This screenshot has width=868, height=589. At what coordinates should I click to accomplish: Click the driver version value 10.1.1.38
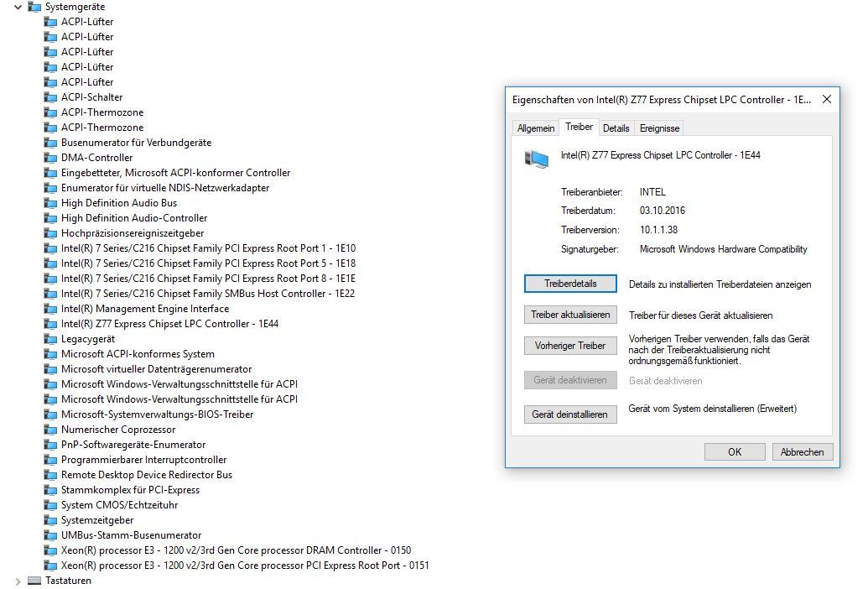[658, 230]
